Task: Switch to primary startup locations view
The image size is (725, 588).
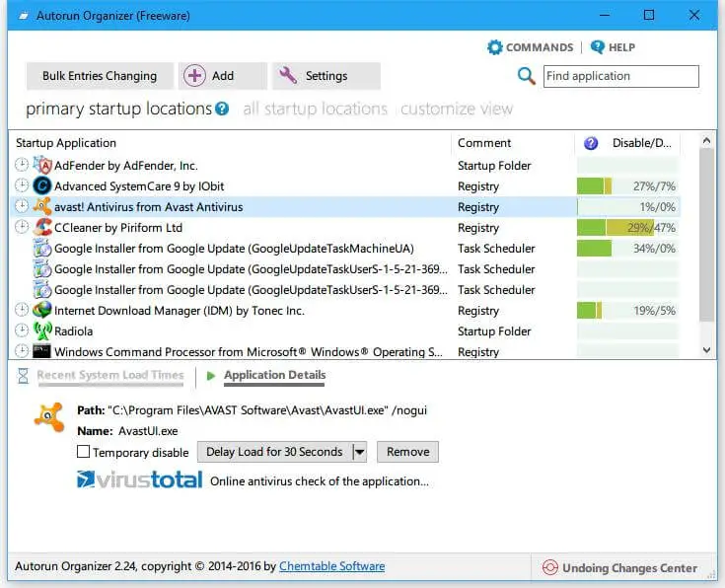Action: pyautogui.click(x=118, y=109)
